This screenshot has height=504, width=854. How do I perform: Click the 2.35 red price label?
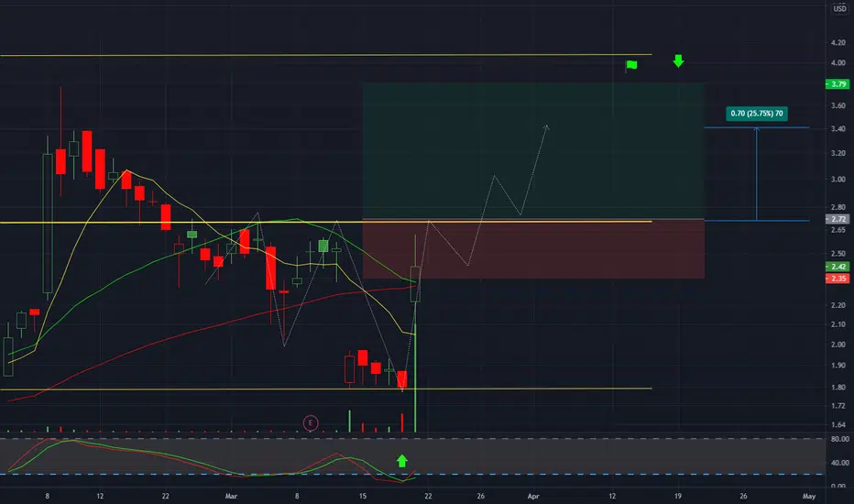pos(838,279)
